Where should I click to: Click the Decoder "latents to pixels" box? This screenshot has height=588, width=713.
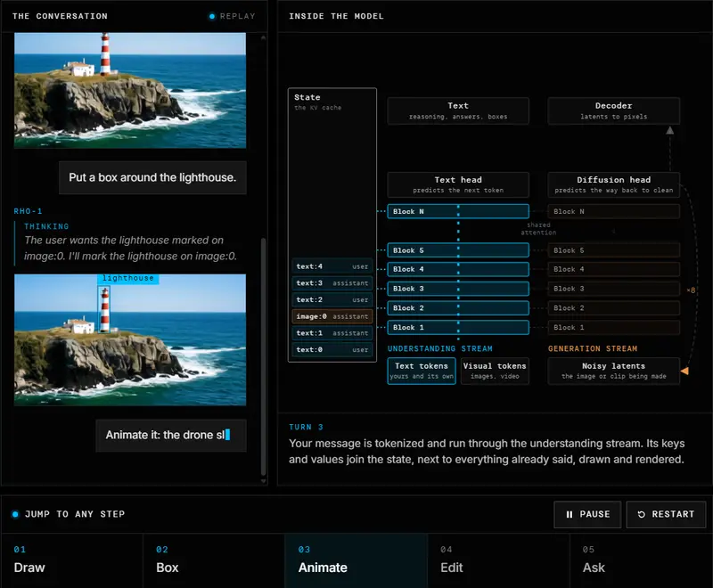pyautogui.click(x=613, y=110)
